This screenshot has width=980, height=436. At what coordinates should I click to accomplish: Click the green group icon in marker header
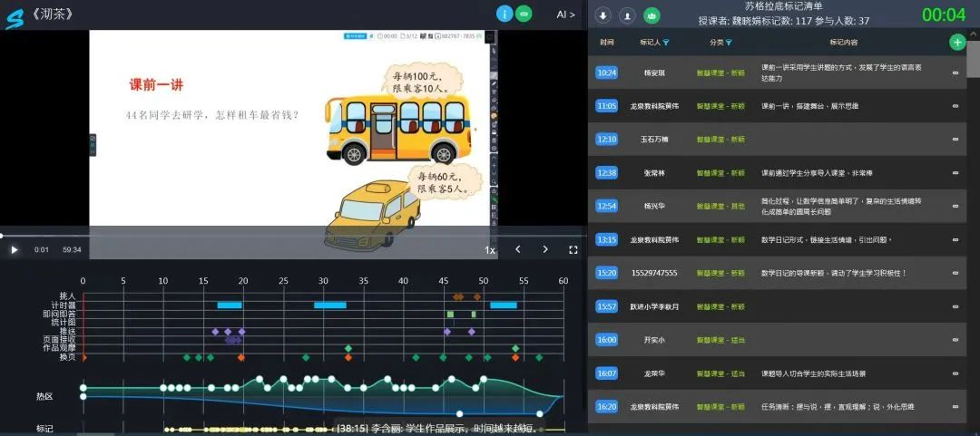652,15
